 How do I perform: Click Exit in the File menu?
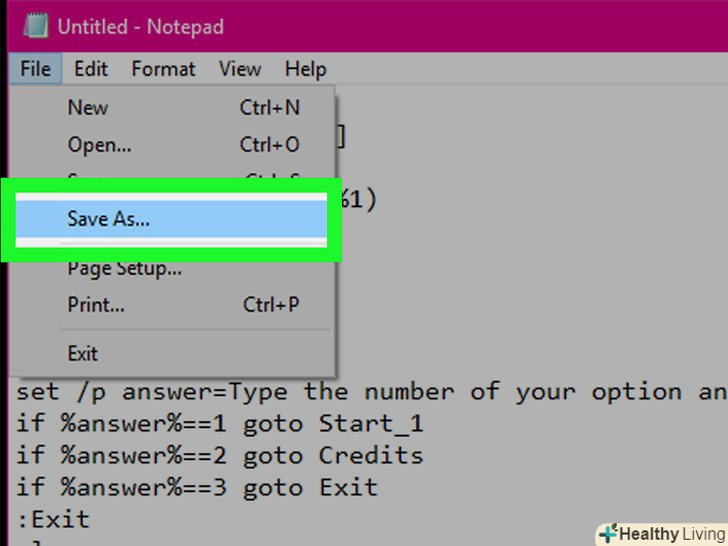tap(83, 353)
